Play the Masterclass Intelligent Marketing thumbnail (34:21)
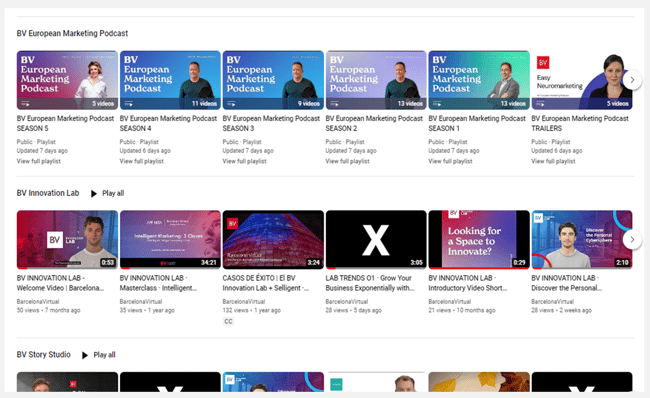The height and width of the screenshot is (398, 650). click(x=170, y=240)
